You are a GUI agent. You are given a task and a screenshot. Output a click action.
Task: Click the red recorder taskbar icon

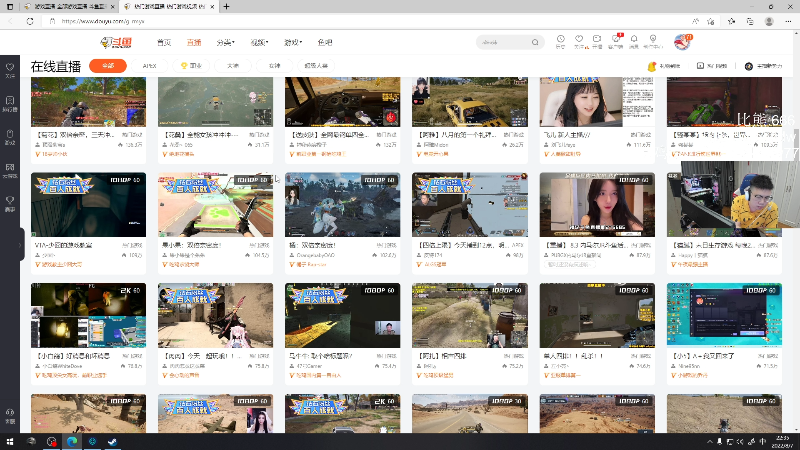[51, 441]
